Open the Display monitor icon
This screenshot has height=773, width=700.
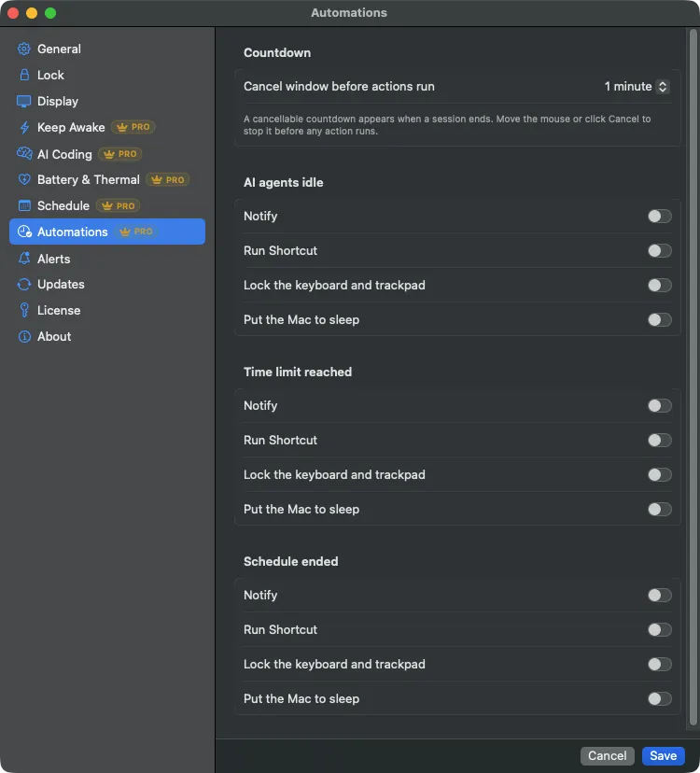(24, 101)
